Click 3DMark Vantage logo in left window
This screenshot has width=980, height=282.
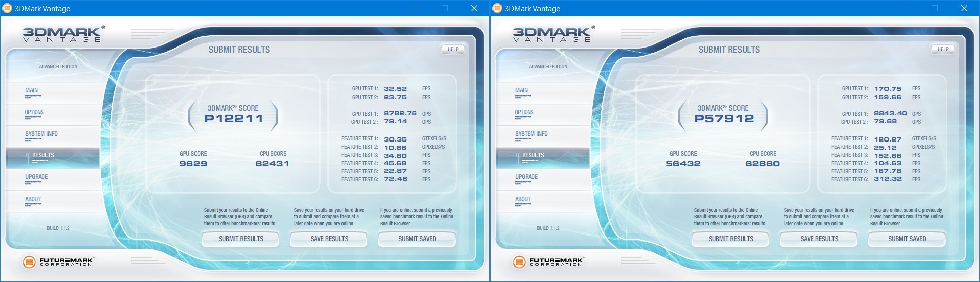point(64,34)
